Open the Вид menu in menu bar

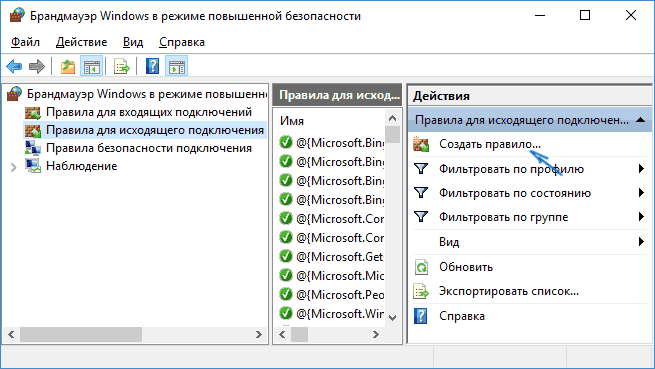[133, 42]
